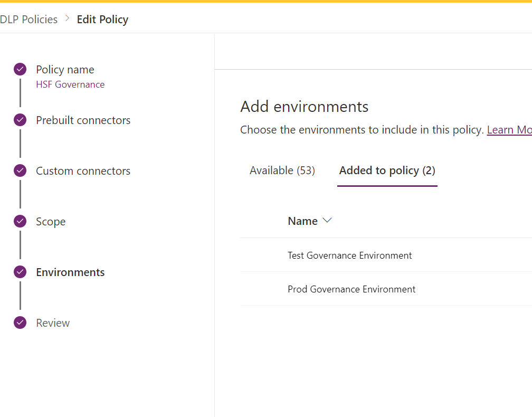Viewport: 532px width, 417px height.
Task: Open the Learn More link
Action: pyautogui.click(x=508, y=129)
